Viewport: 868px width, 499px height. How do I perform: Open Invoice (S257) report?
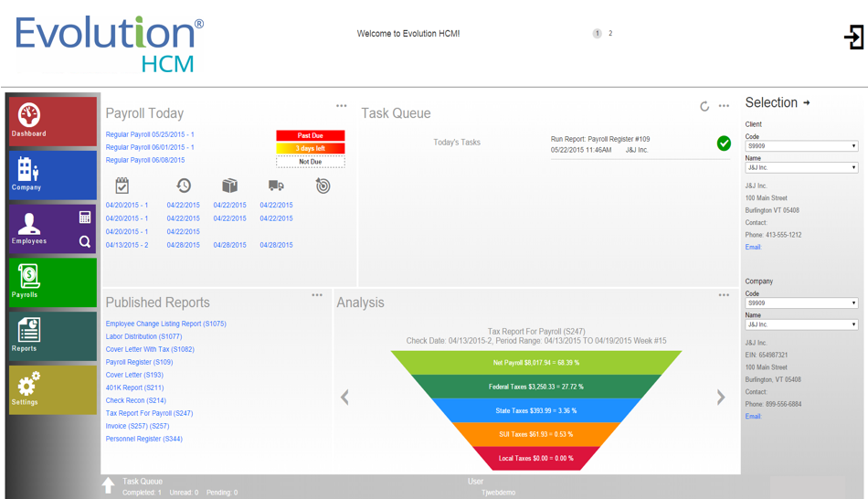pyautogui.click(x=138, y=426)
